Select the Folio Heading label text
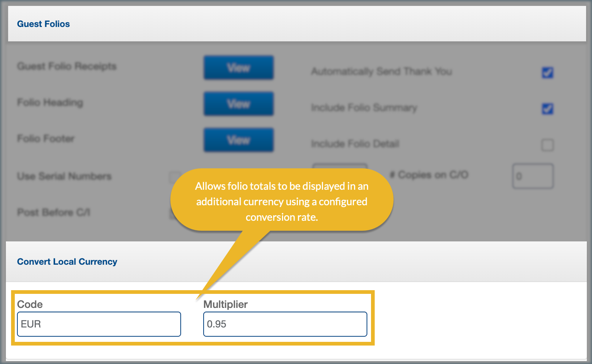The height and width of the screenshot is (364, 592). (x=50, y=102)
